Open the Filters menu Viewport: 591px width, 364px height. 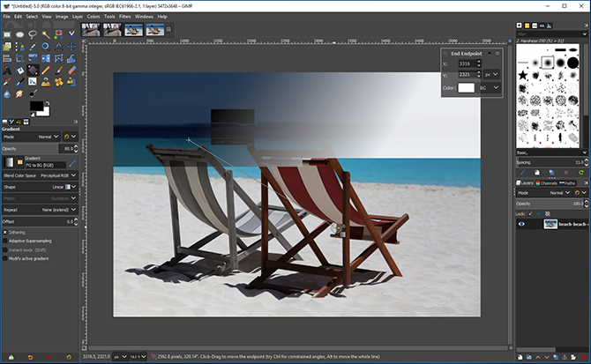pyautogui.click(x=124, y=16)
